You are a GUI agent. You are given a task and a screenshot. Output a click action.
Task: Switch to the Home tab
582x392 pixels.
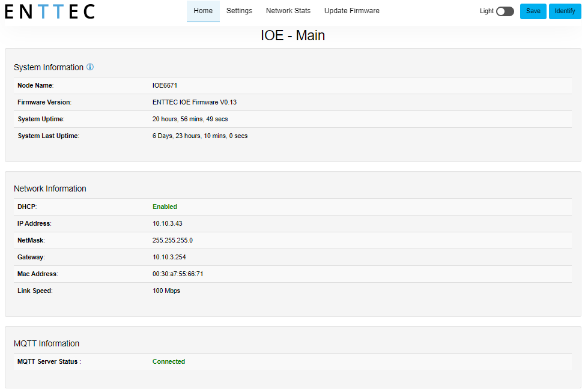click(203, 11)
